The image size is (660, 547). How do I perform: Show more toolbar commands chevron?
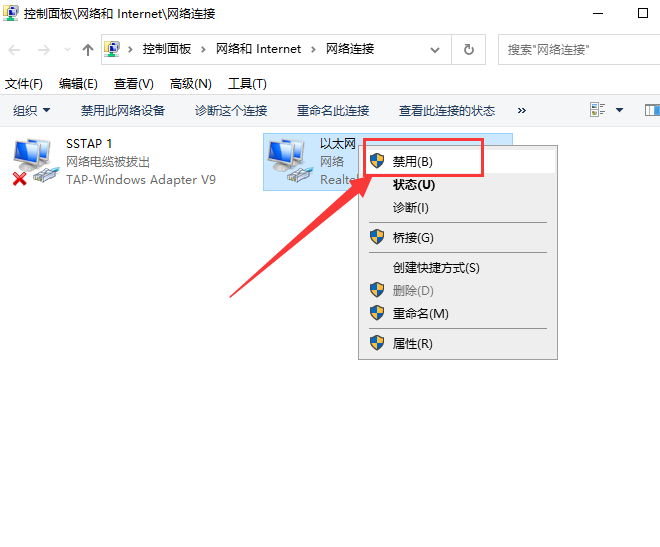tap(521, 110)
